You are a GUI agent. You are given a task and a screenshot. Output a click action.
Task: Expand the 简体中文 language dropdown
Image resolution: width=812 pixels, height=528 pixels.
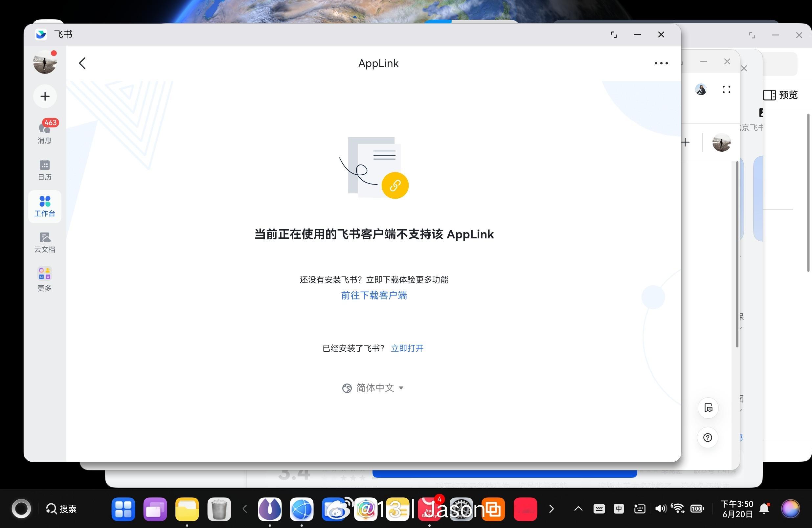(373, 388)
